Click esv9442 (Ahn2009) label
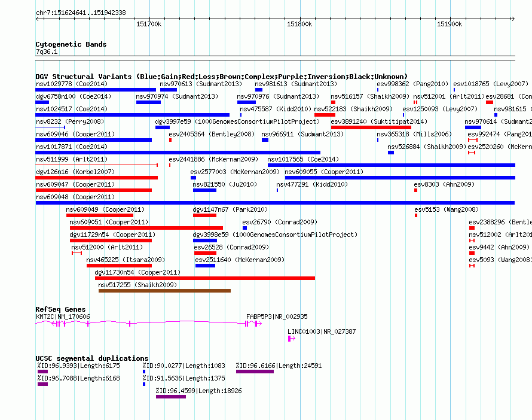 pyautogui.click(x=499, y=247)
